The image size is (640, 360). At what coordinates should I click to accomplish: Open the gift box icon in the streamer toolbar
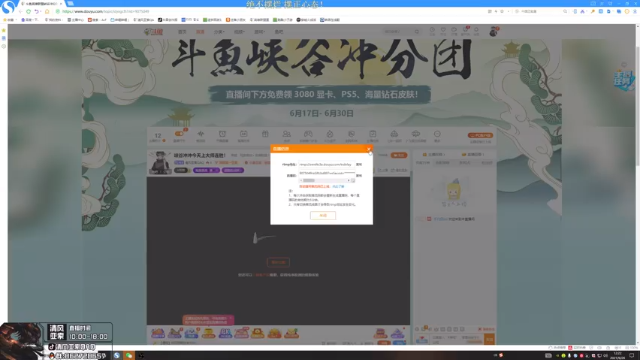(x=265, y=134)
